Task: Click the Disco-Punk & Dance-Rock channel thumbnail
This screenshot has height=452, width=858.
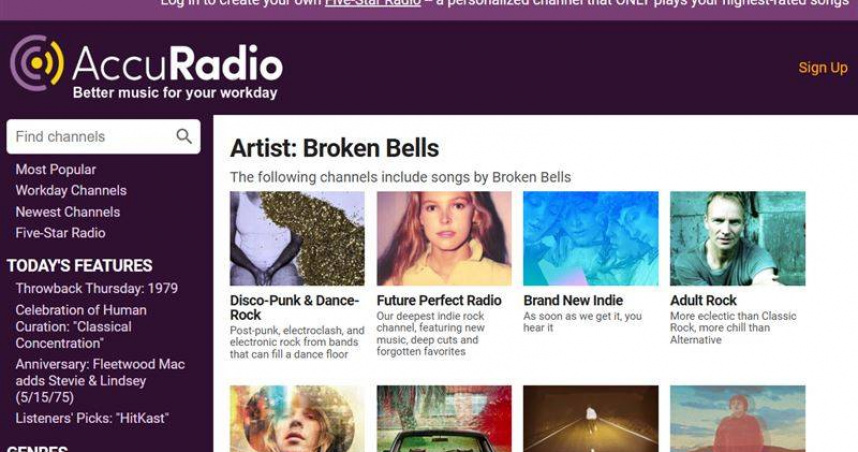Action: [x=297, y=239]
